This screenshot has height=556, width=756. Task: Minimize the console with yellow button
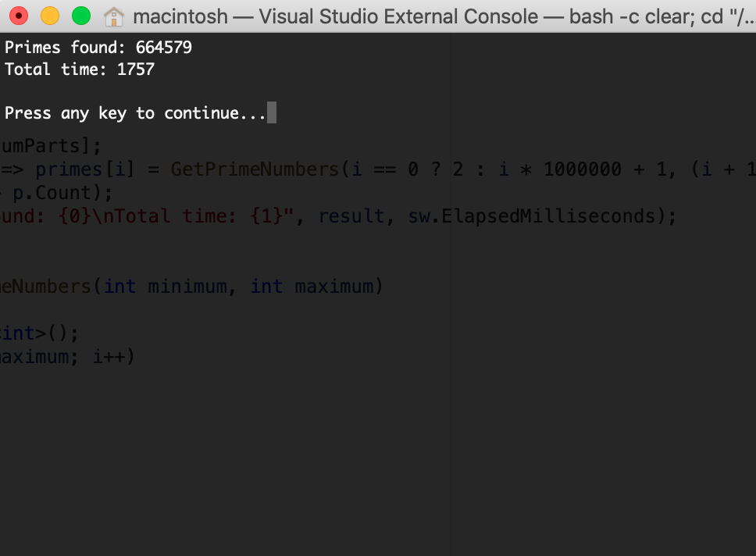coord(50,16)
